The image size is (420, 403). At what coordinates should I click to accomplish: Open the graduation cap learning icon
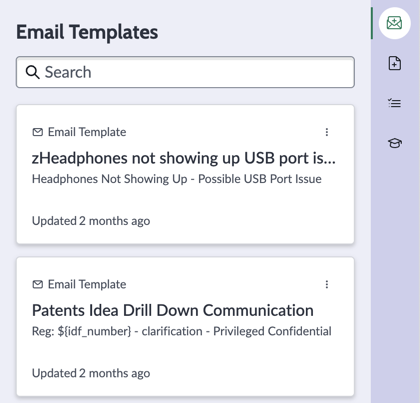(x=395, y=143)
